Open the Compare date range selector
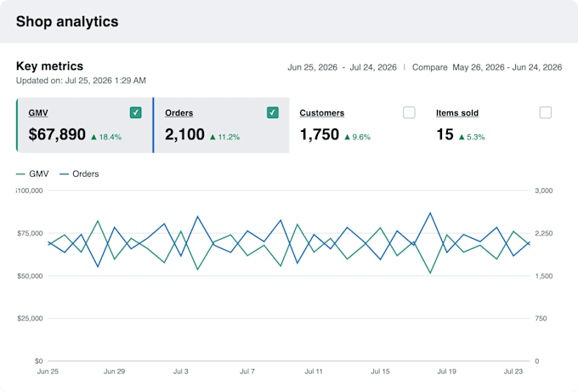Screen dimensions: 578x392 [x=487, y=67]
